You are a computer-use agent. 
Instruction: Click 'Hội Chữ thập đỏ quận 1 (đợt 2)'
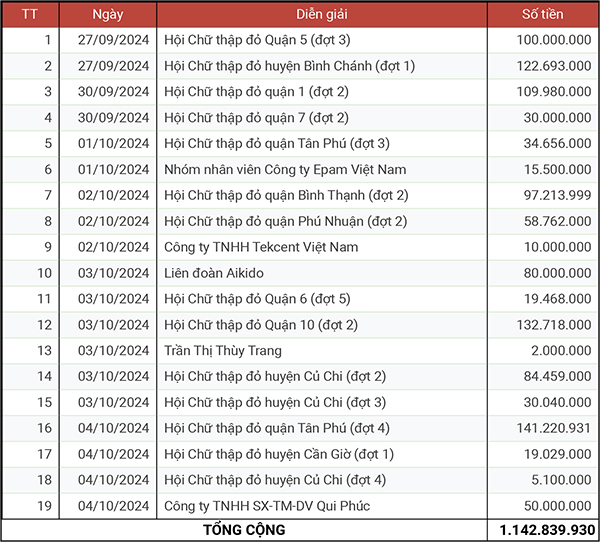256,92
